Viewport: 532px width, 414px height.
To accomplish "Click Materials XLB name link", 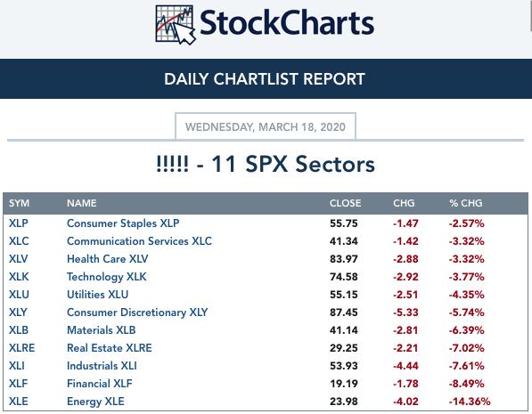I will [x=101, y=330].
